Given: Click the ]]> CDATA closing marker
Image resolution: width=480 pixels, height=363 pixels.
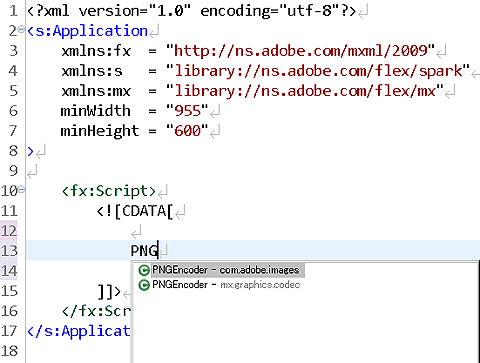Looking at the screenshot, I should pos(109,291).
